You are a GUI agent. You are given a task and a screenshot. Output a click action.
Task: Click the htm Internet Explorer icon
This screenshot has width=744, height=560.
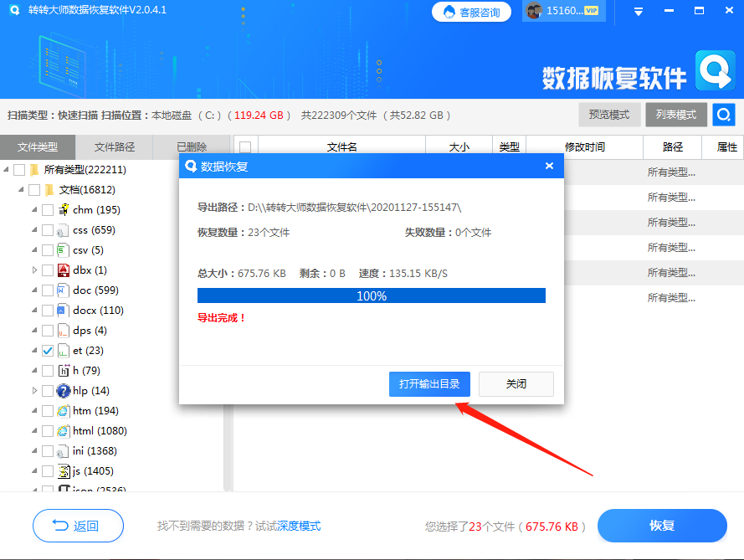click(x=63, y=410)
